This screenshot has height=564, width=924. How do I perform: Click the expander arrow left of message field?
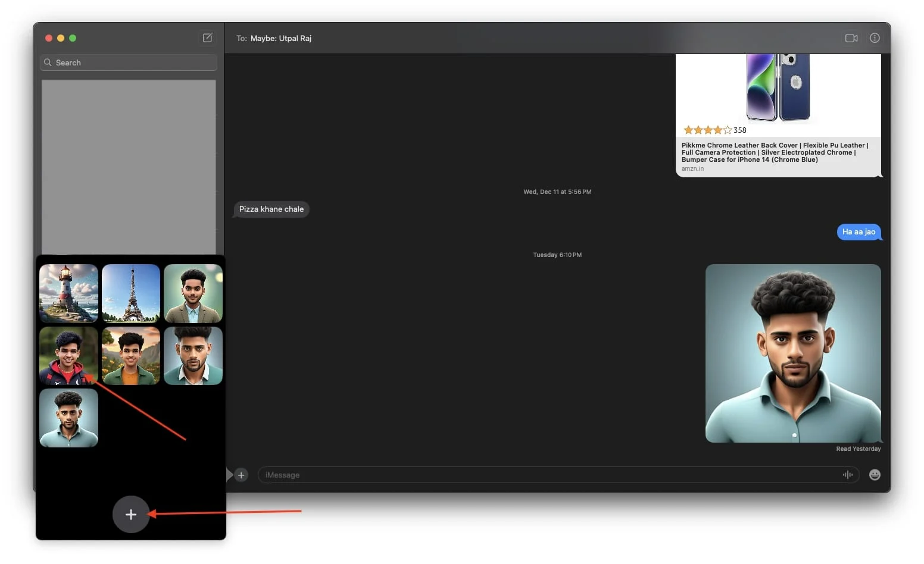[x=229, y=475]
